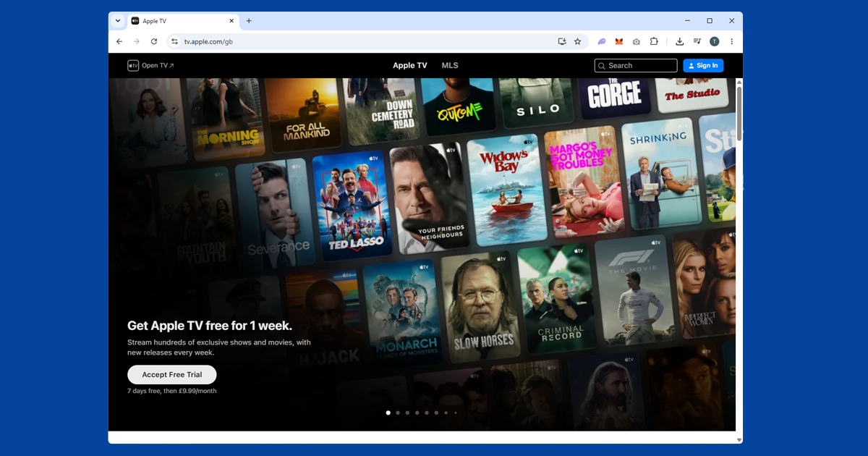
Task: Open the Chrome profile avatar
Action: pos(715,42)
